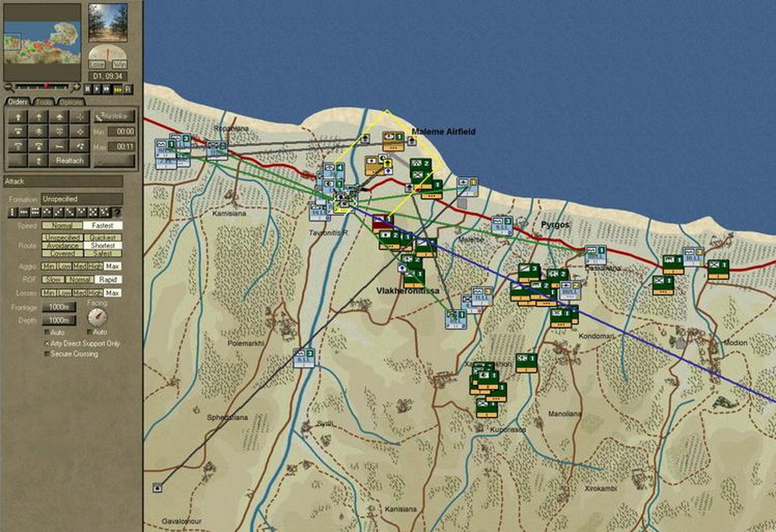Switch to the Tools tab
This screenshot has width=776, height=532.
click(43, 102)
